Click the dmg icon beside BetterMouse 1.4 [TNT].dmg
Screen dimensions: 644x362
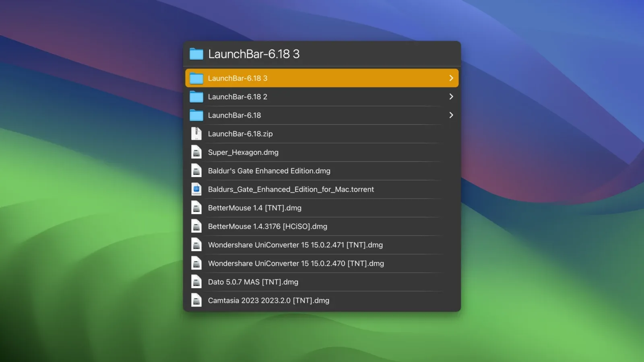tap(196, 208)
